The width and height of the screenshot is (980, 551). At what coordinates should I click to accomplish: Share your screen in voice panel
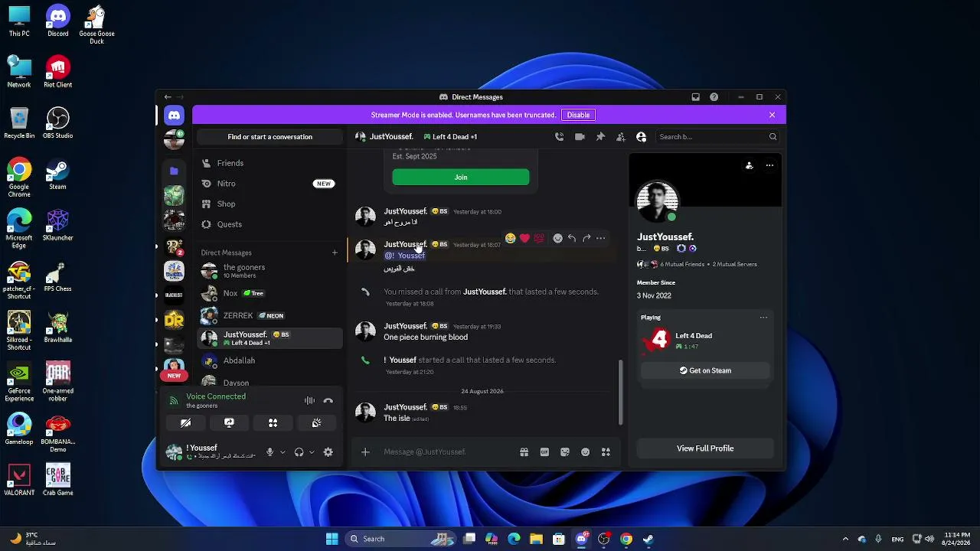229,422
